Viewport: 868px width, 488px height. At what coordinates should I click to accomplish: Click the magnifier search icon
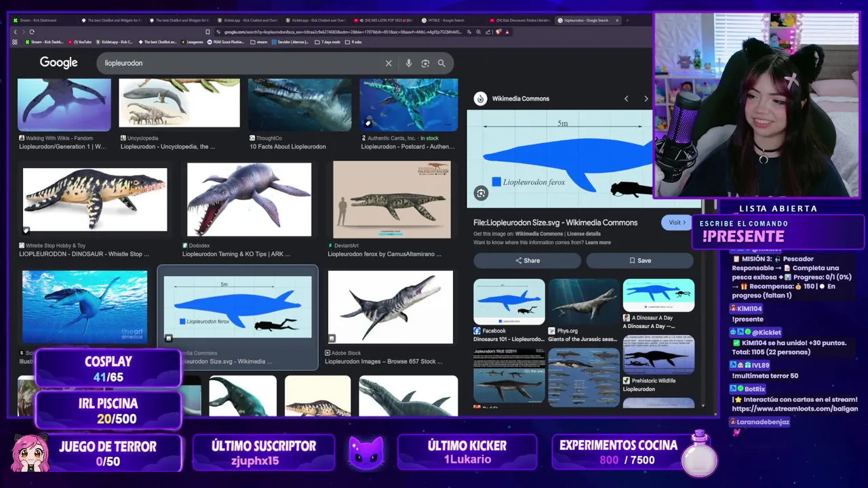(441, 63)
